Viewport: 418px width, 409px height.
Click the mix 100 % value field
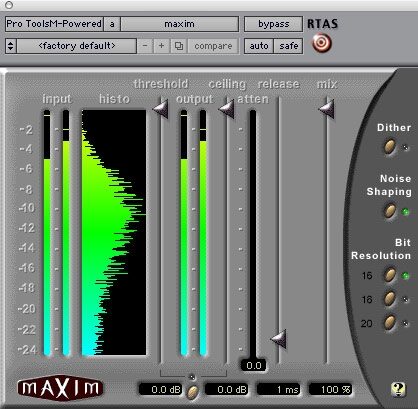pos(330,389)
